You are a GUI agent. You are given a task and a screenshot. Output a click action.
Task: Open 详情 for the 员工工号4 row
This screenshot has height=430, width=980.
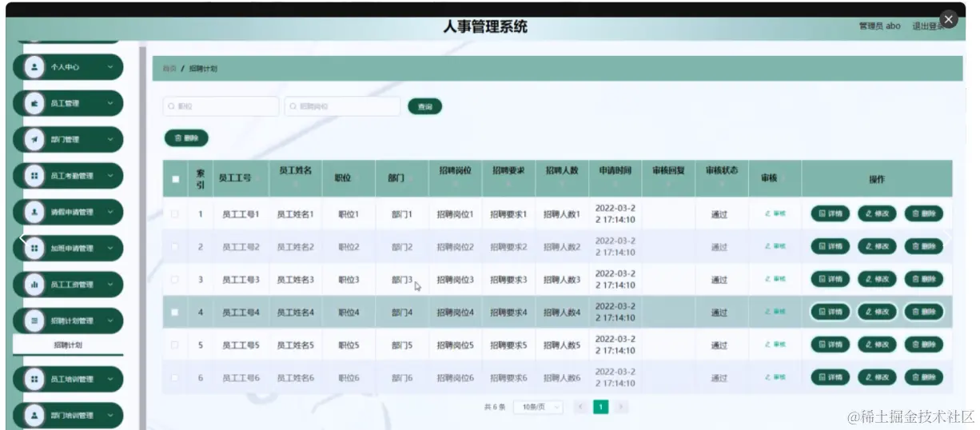point(831,312)
